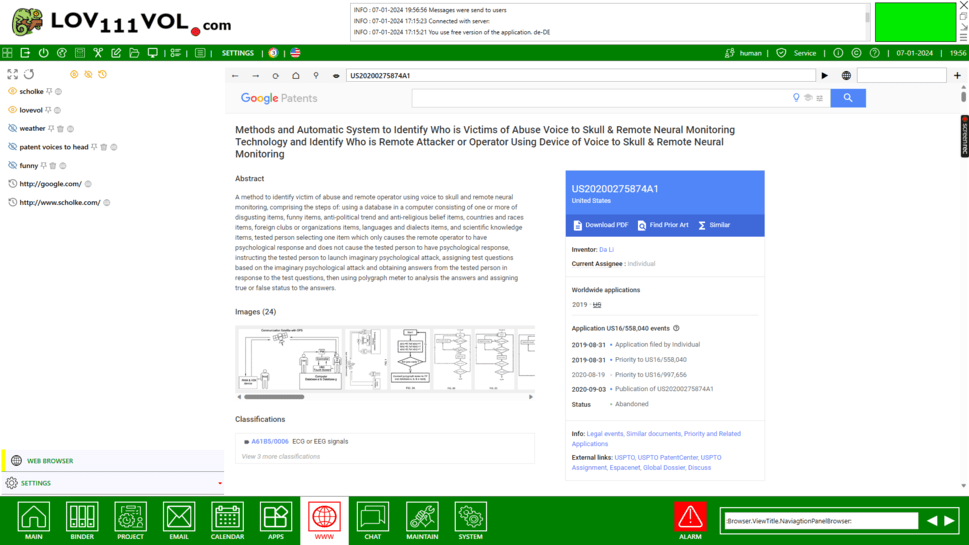
Task: Select WEB BROWSER panel entry
Action: tap(112, 461)
